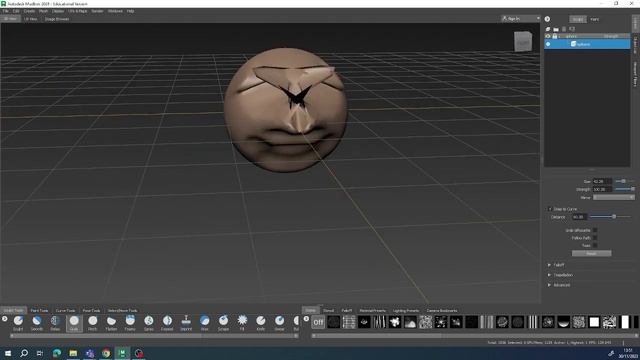The width and height of the screenshot is (640, 360).
Task: Turn stamp Off in Stamp tray
Action: (318, 322)
